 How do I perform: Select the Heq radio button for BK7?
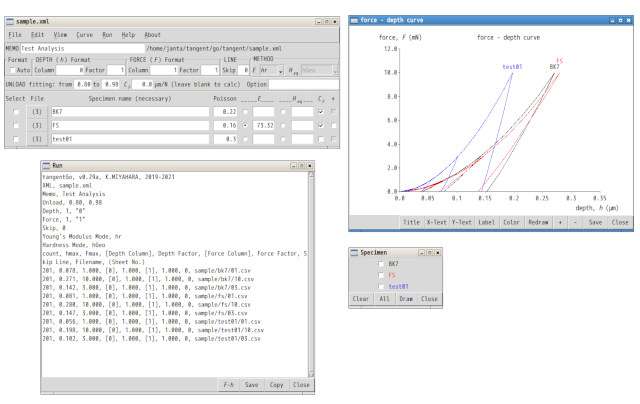pyautogui.click(x=283, y=112)
